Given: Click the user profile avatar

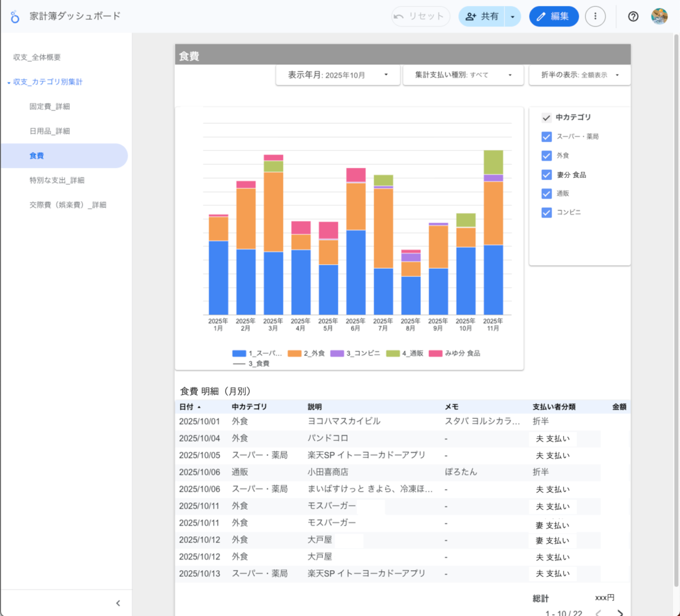Looking at the screenshot, I should [x=659, y=17].
